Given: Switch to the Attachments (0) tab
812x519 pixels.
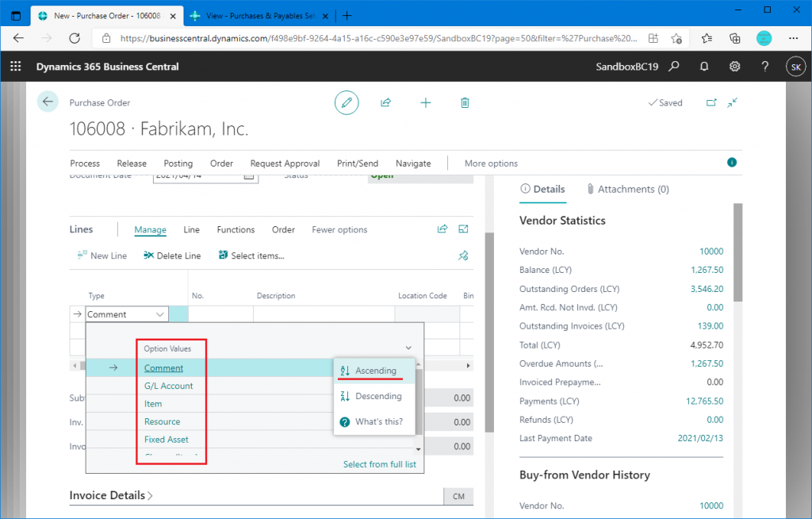Looking at the screenshot, I should tap(628, 189).
